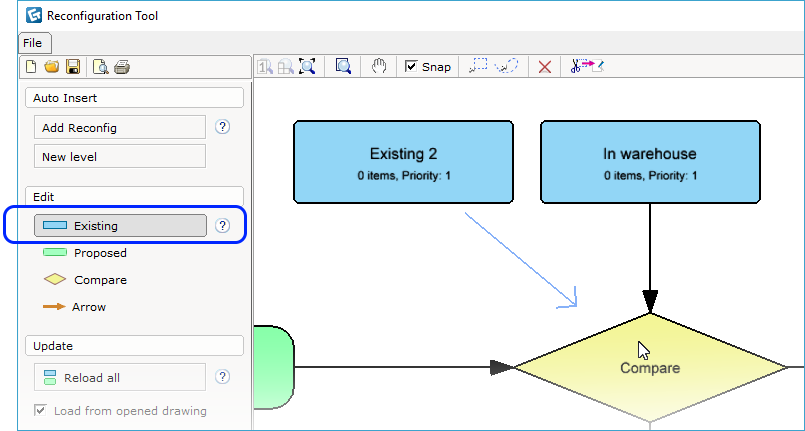The width and height of the screenshot is (805, 431).
Task: Click the greyed zoom grid icon
Action: point(285,67)
